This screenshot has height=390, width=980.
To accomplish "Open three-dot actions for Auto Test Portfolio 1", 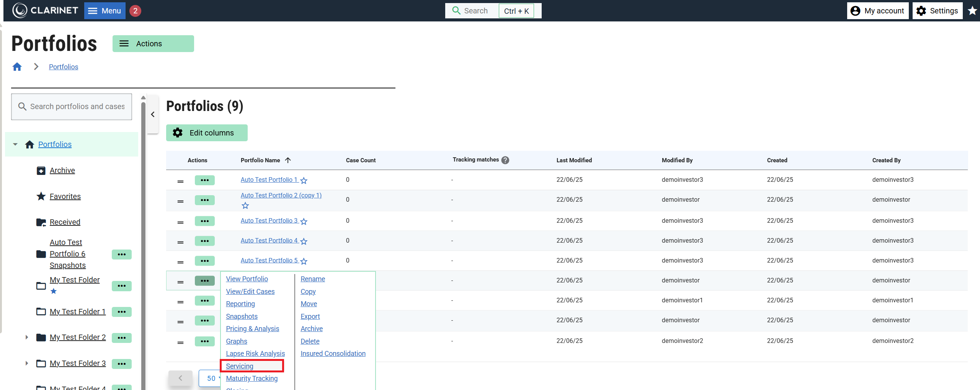I will tap(204, 180).
